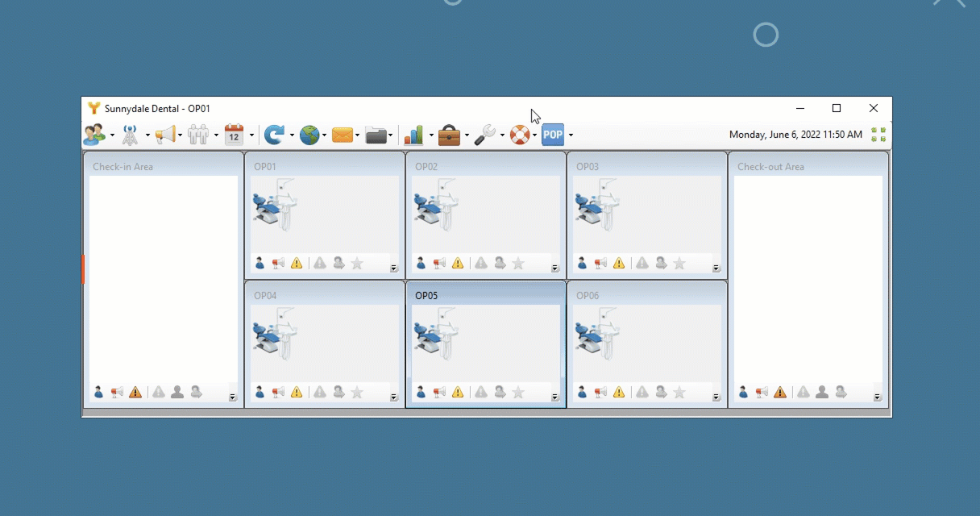This screenshot has width=980, height=516.
Task: Open the OP02 panel corner dropdown menu
Action: [x=555, y=268]
